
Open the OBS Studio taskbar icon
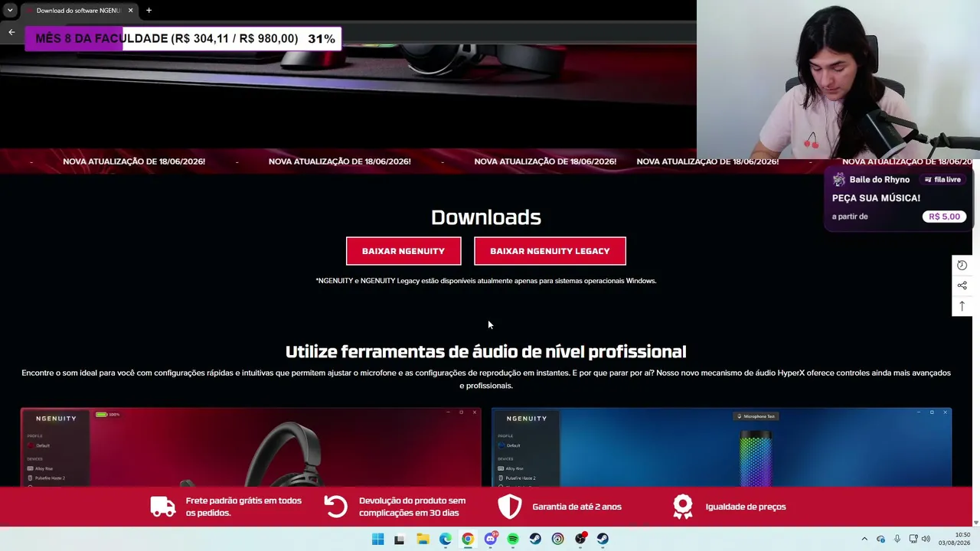(x=580, y=539)
